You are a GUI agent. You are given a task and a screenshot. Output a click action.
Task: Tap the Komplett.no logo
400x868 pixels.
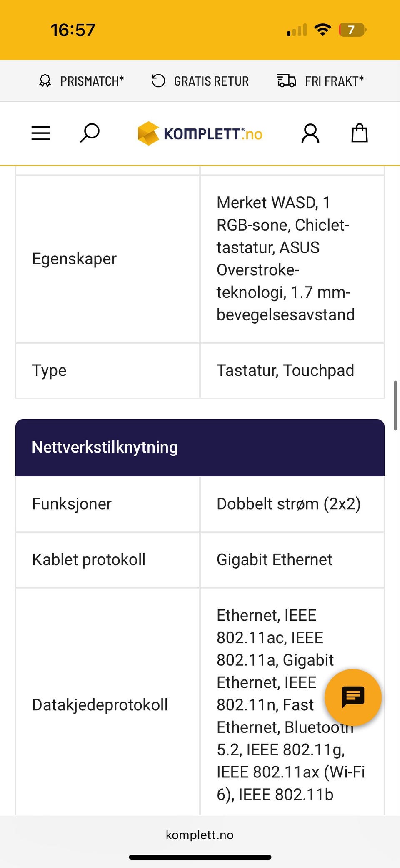coord(200,133)
